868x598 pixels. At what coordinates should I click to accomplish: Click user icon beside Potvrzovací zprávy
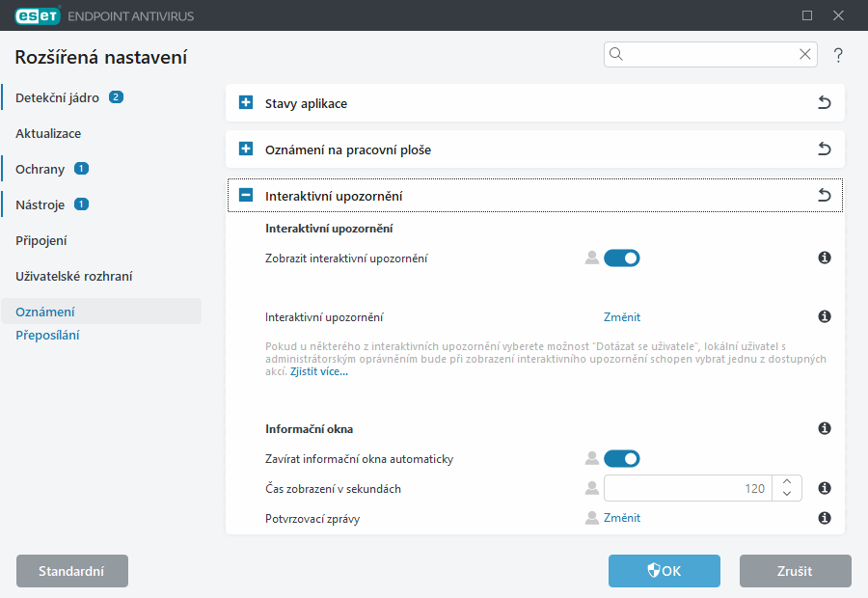(x=592, y=518)
